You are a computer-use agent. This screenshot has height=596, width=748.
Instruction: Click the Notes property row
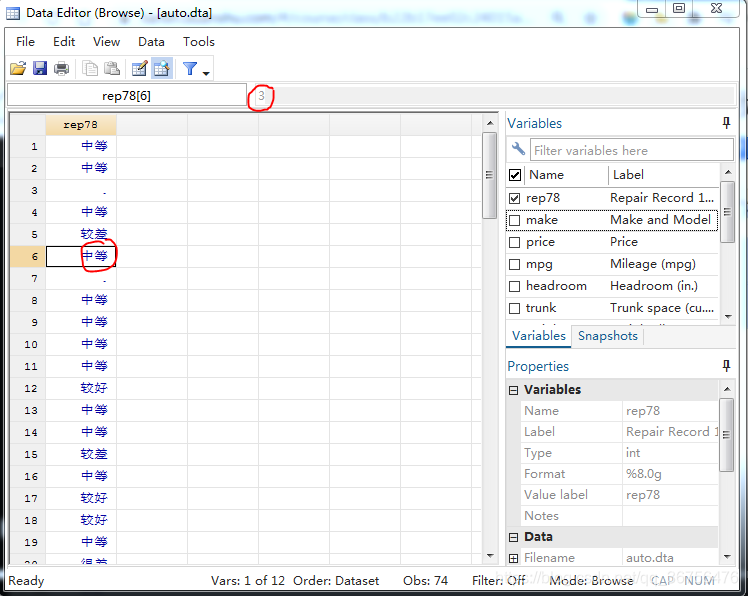tap(619, 516)
